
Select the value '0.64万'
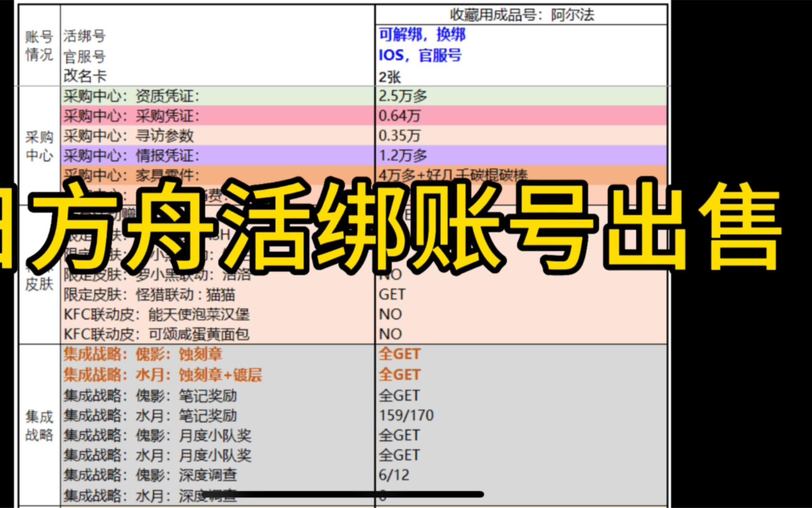[399, 116]
